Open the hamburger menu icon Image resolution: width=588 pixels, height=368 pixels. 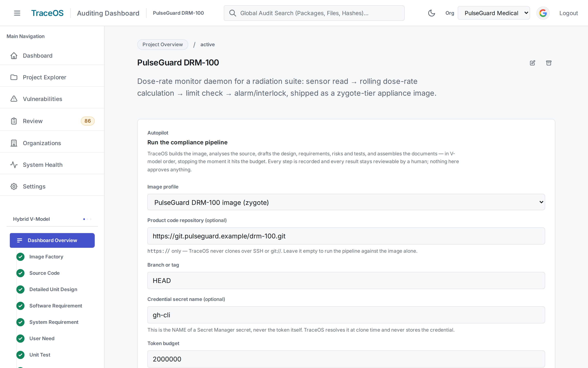pos(17,13)
